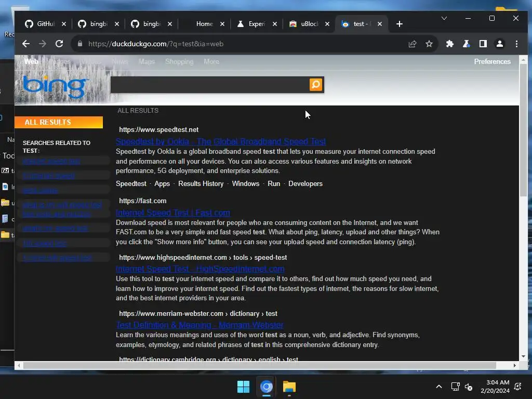Close the uBlock tab
This screenshot has height=399, width=532.
(327, 24)
